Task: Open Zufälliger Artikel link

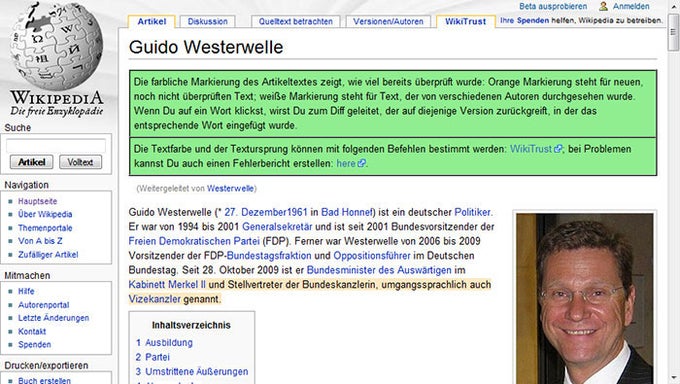Action: pyautogui.click(x=48, y=255)
